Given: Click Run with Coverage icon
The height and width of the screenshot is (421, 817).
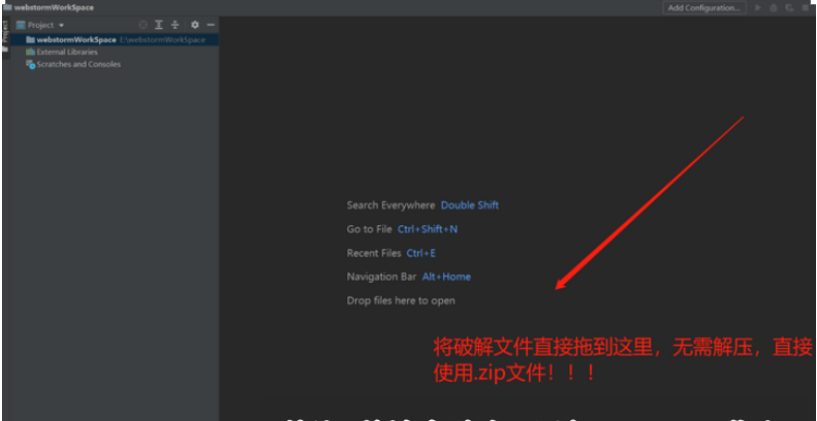Looking at the screenshot, I should (x=790, y=8).
